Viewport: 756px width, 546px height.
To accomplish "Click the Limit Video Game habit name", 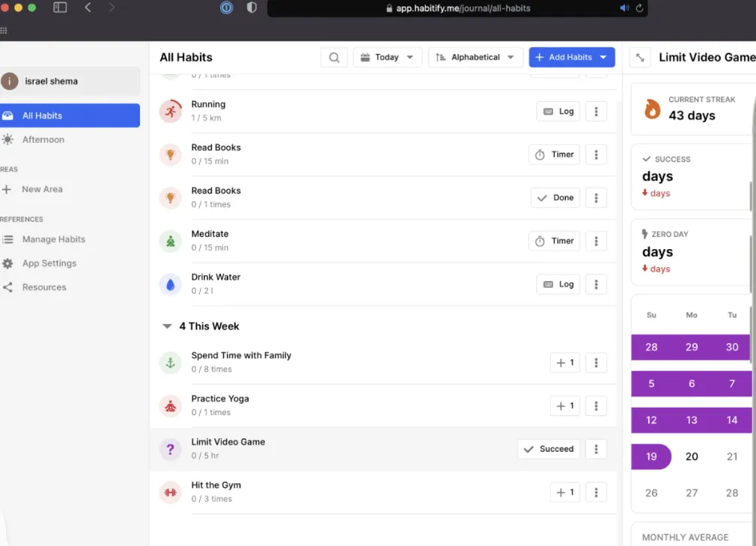I will (x=228, y=442).
